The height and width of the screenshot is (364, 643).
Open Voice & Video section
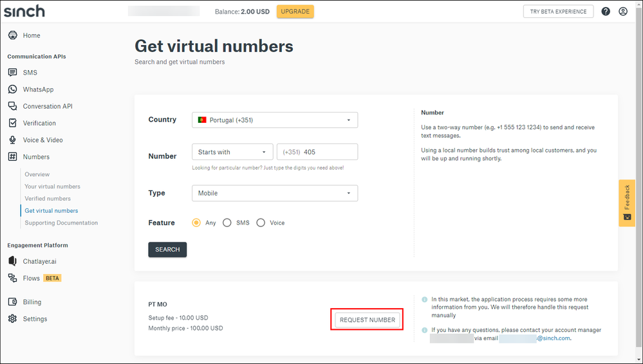coord(42,140)
